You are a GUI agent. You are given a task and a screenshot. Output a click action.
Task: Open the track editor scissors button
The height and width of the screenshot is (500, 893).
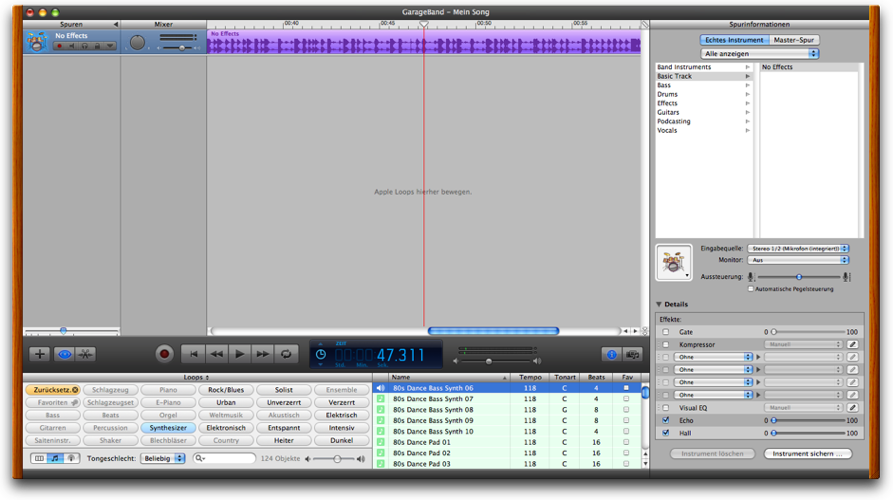pyautogui.click(x=86, y=354)
